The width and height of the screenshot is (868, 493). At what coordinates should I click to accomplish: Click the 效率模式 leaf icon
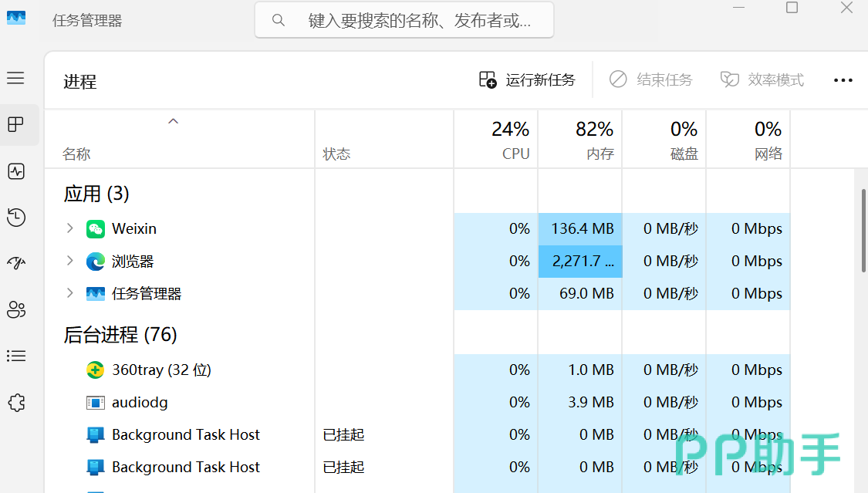point(729,79)
